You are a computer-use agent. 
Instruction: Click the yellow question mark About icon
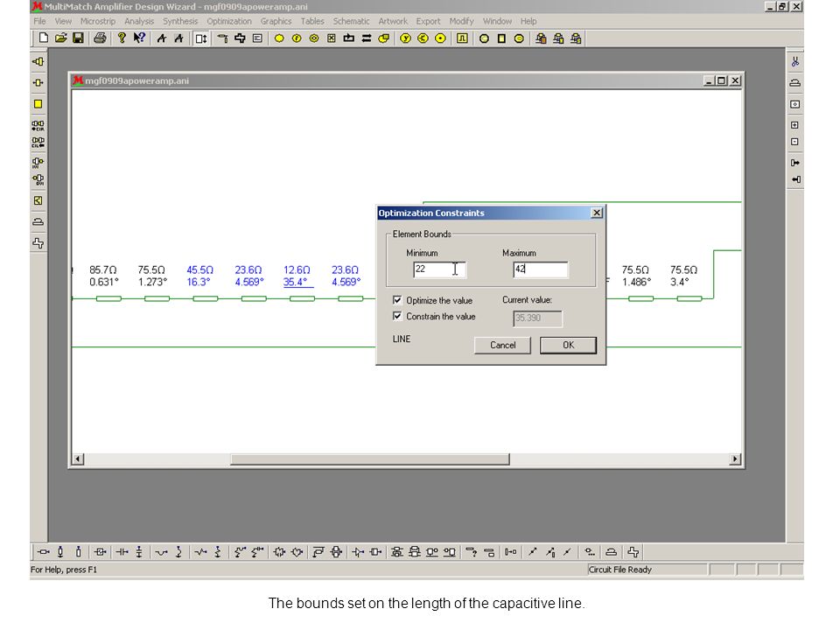122,38
